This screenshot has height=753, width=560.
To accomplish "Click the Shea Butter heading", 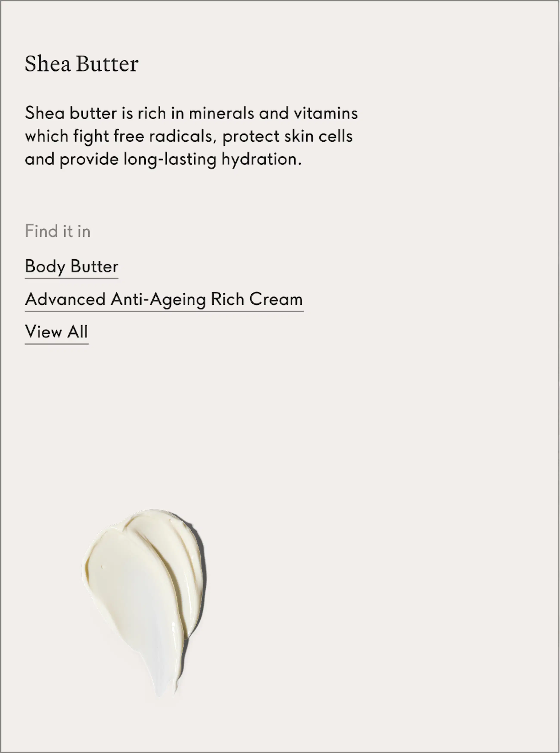I will pyautogui.click(x=82, y=64).
